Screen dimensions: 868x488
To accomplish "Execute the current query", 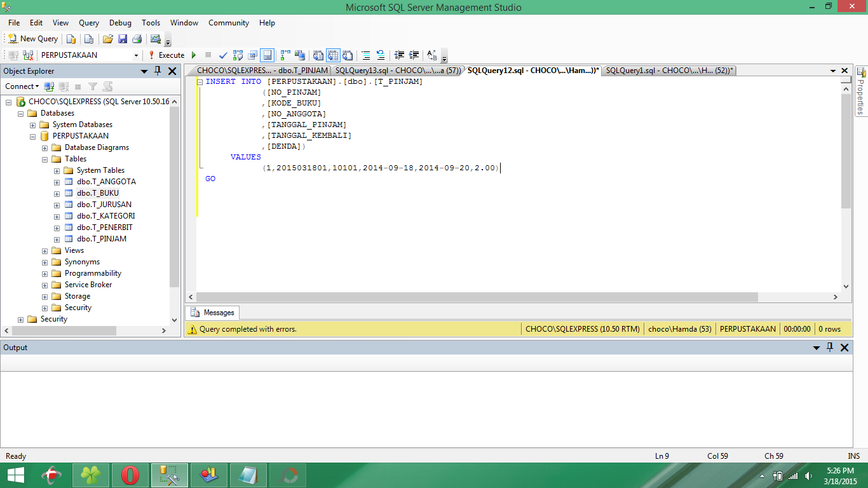I will [x=167, y=55].
